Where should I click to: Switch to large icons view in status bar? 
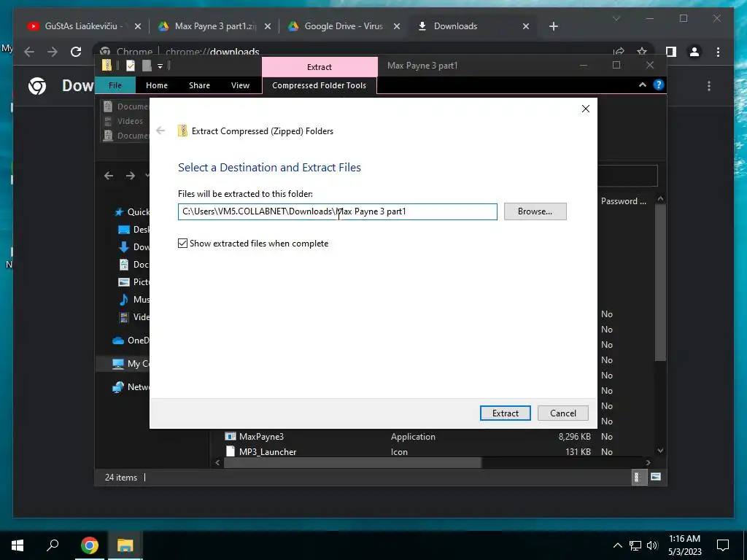point(656,477)
